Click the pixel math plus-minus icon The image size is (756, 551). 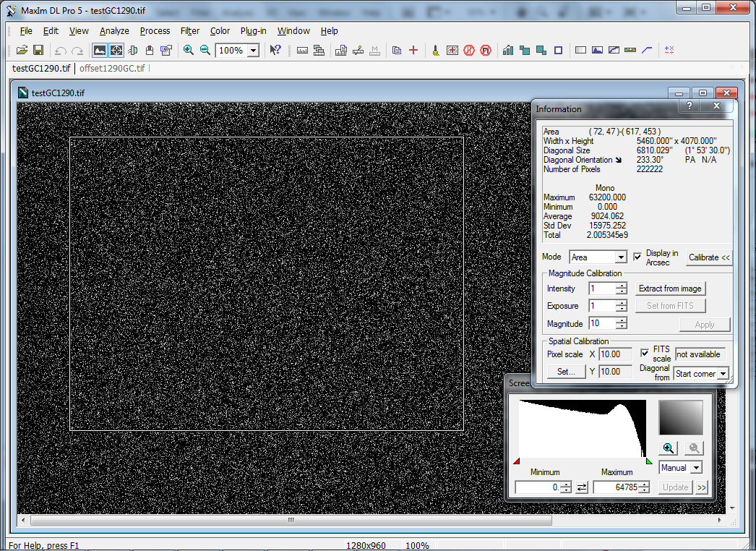(x=669, y=50)
